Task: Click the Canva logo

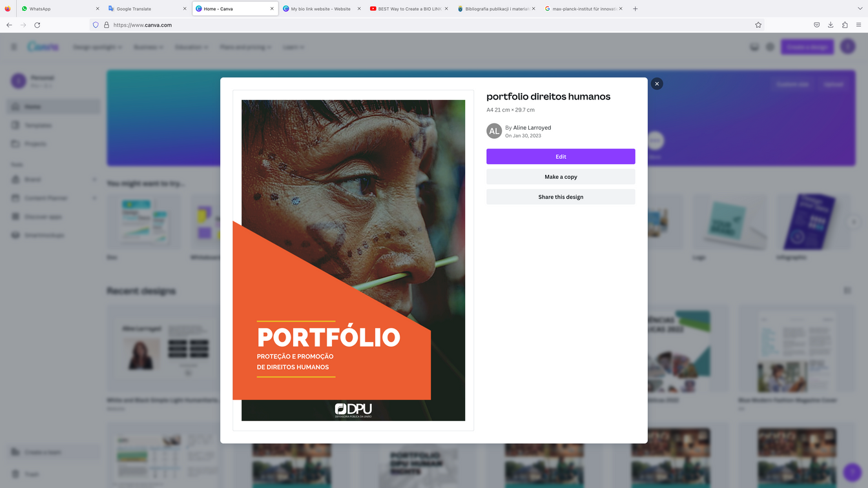Action: click(43, 47)
